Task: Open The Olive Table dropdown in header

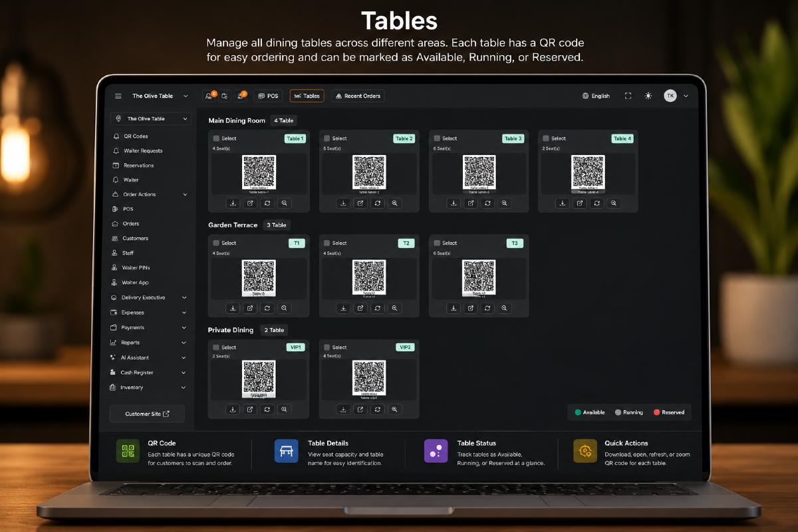Action: coord(160,96)
